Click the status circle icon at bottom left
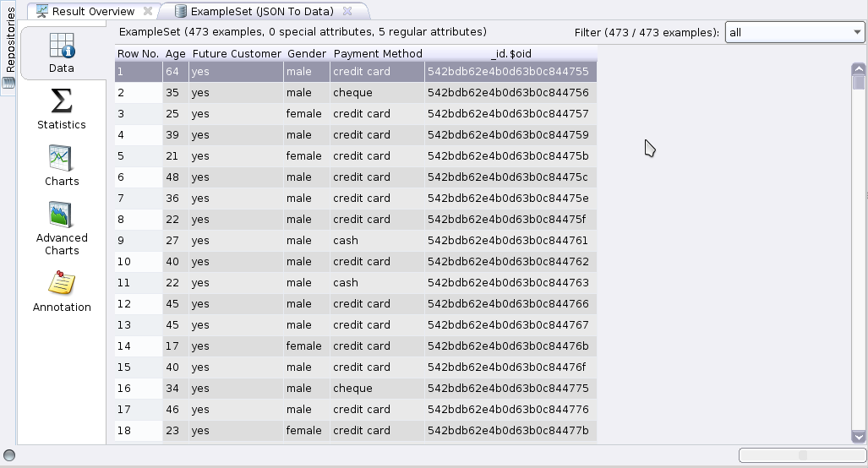The width and height of the screenshot is (868, 468). click(9, 455)
